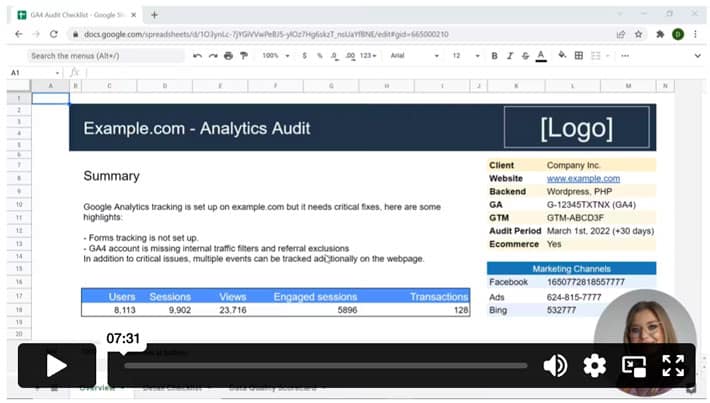This screenshot has height=403, width=710.
Task: Select cell A1
Action: coord(50,98)
